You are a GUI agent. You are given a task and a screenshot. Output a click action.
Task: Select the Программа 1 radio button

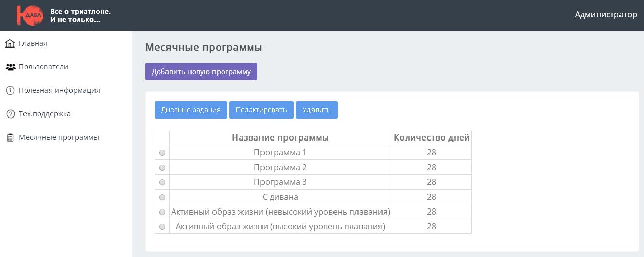[x=162, y=153]
